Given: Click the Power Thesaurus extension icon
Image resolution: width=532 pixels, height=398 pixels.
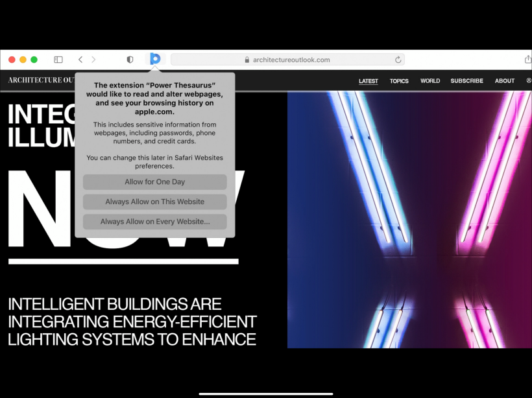Looking at the screenshot, I should (x=155, y=59).
